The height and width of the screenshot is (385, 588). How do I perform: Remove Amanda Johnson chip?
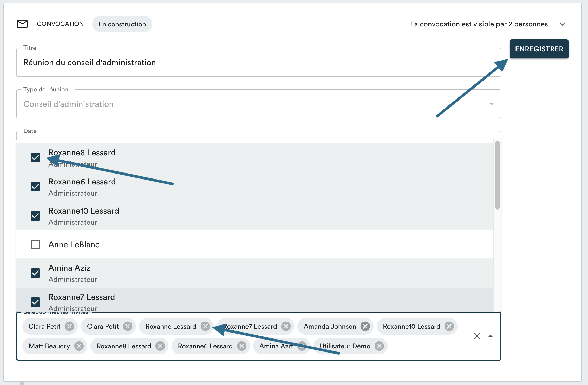click(365, 326)
